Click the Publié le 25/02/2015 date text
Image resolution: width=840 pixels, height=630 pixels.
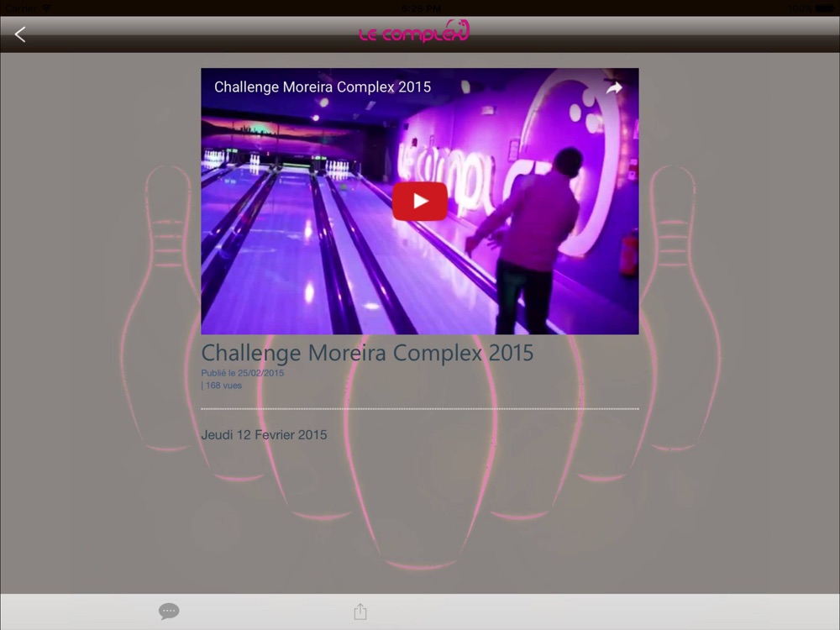(x=242, y=373)
